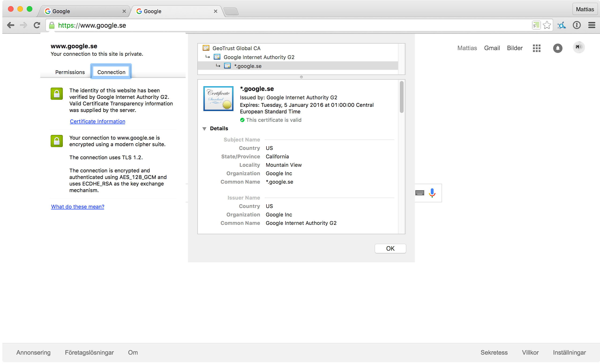
Task: Open Företagslösningar footer link
Action: pyautogui.click(x=89, y=352)
